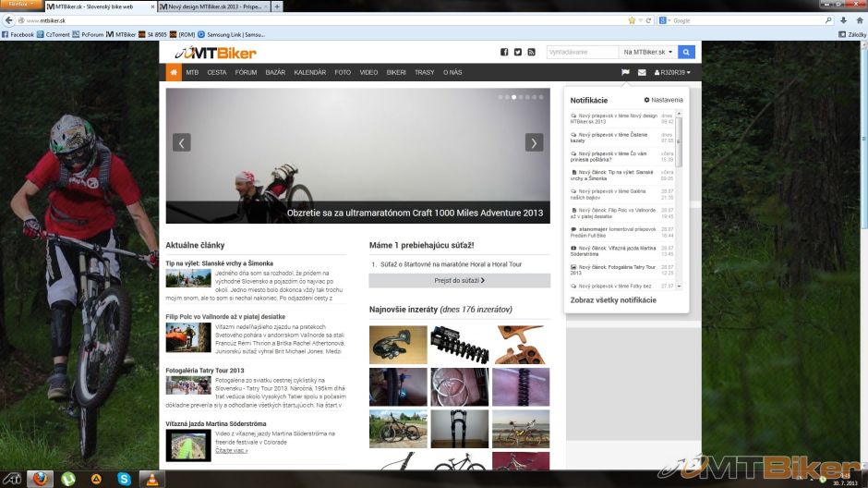Expand the R3Z0R39 user menu
The width and height of the screenshot is (868, 488).
pyautogui.click(x=672, y=72)
